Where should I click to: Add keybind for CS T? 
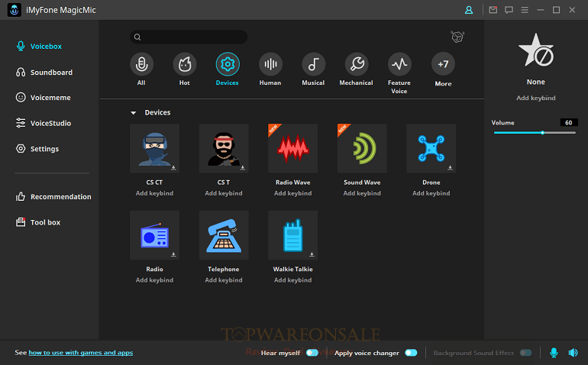tap(224, 193)
